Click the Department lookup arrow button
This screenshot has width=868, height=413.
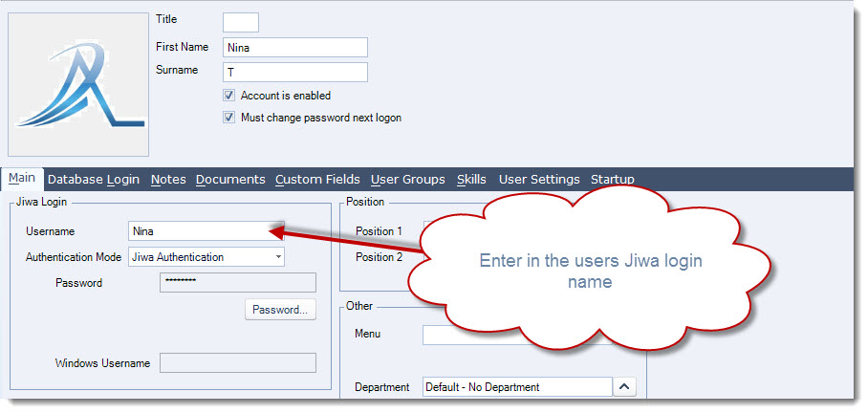624,387
